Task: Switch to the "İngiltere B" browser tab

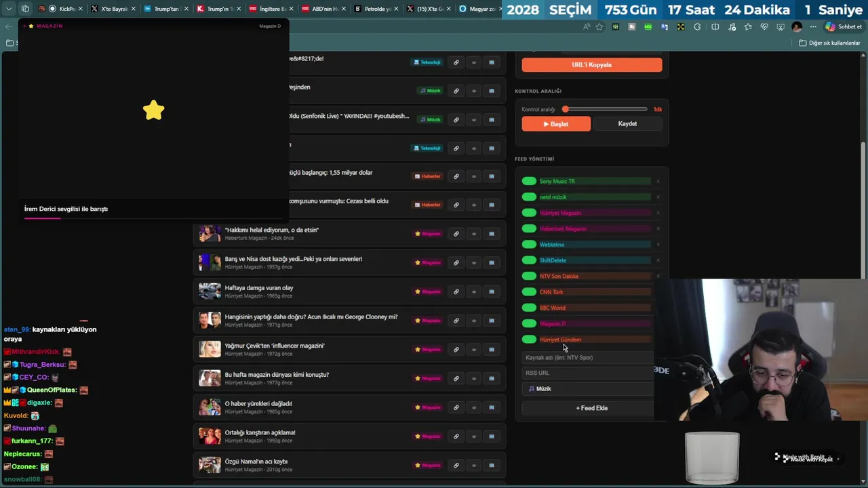Action: click(x=270, y=9)
